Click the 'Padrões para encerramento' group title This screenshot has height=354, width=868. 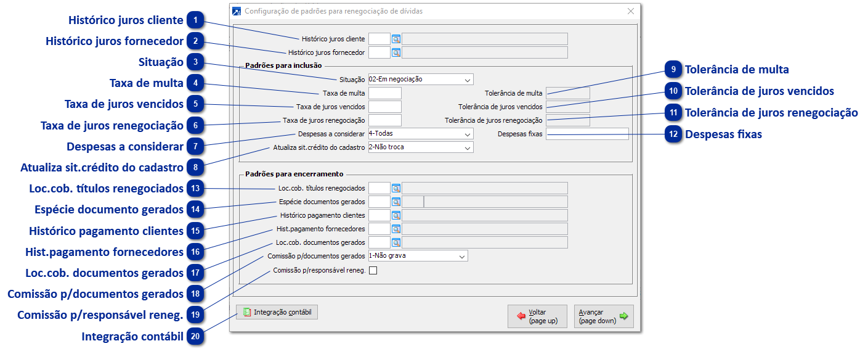click(294, 174)
